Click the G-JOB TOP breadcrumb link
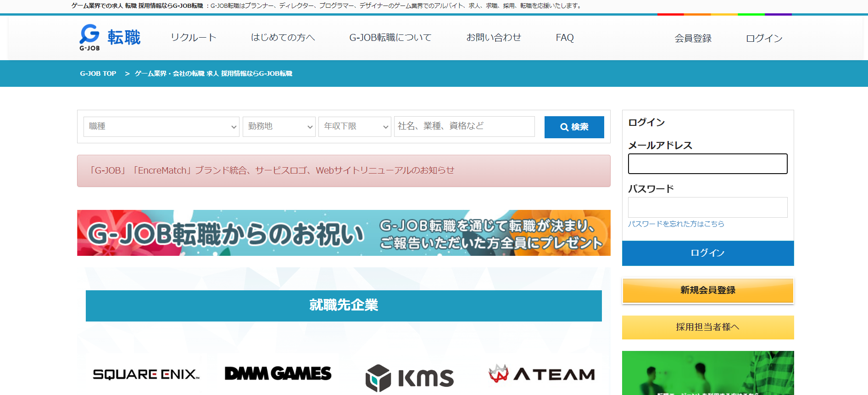Viewport: 868px width, 395px height. pos(98,73)
